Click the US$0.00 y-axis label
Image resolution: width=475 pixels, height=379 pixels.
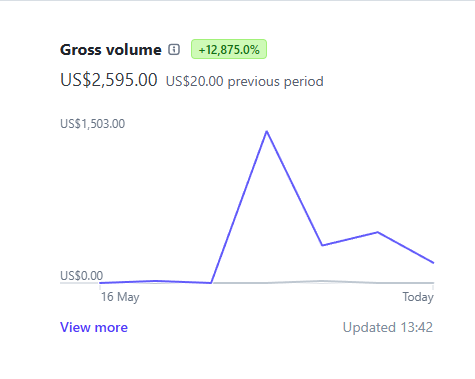point(82,276)
